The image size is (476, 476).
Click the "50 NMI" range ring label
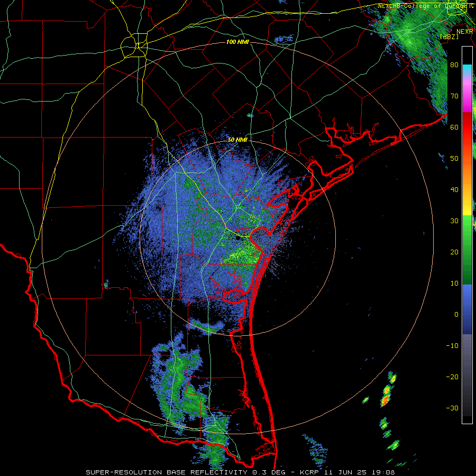[x=237, y=140]
